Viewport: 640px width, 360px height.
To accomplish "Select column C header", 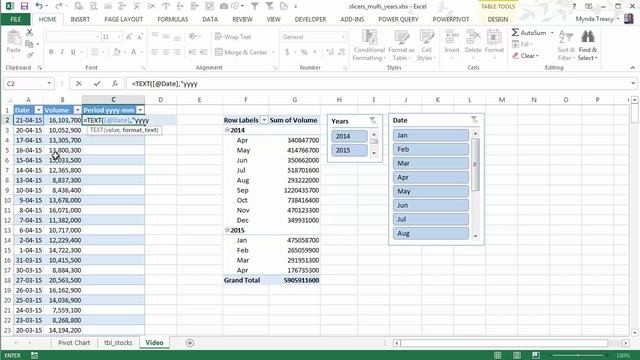I will tap(113, 100).
